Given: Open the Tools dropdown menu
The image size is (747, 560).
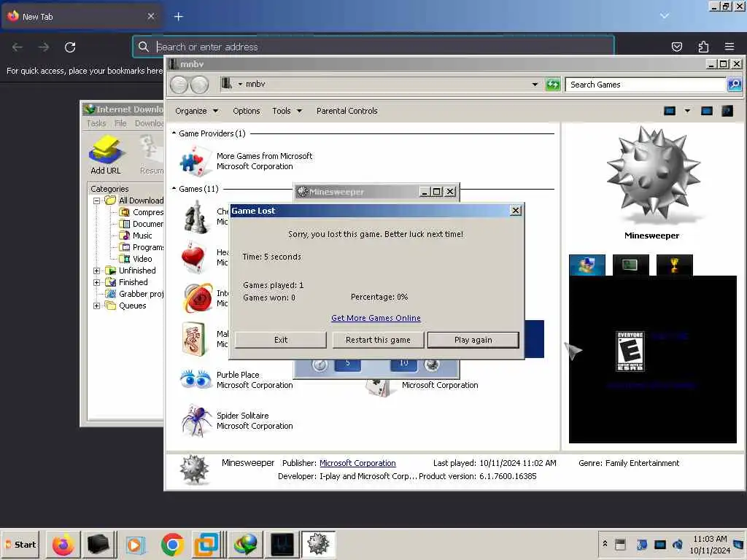Looking at the screenshot, I should tap(287, 111).
